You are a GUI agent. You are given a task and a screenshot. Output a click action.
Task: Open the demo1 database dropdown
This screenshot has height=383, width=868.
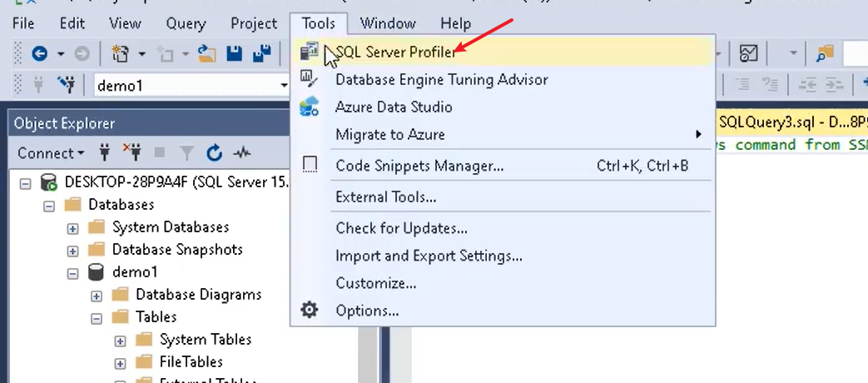(x=284, y=85)
